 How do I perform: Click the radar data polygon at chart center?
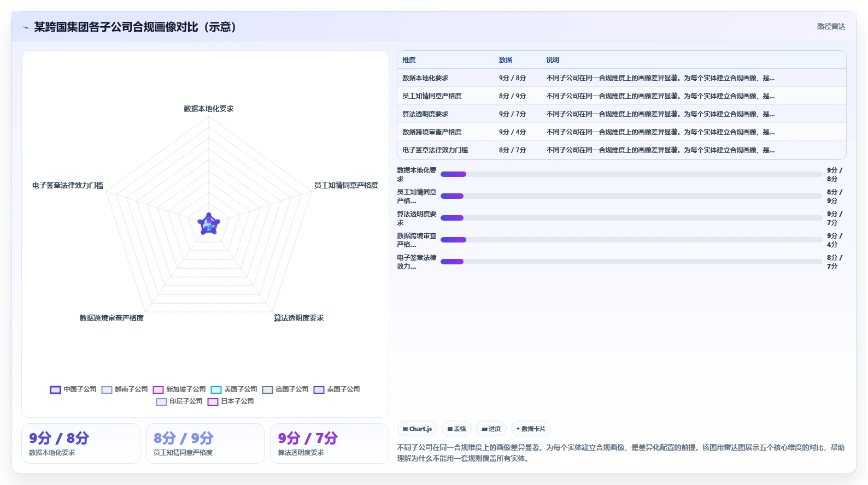[x=209, y=224]
